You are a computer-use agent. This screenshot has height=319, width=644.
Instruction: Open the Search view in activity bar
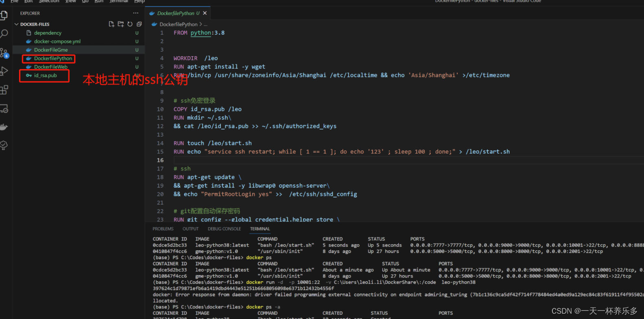[x=4, y=34]
